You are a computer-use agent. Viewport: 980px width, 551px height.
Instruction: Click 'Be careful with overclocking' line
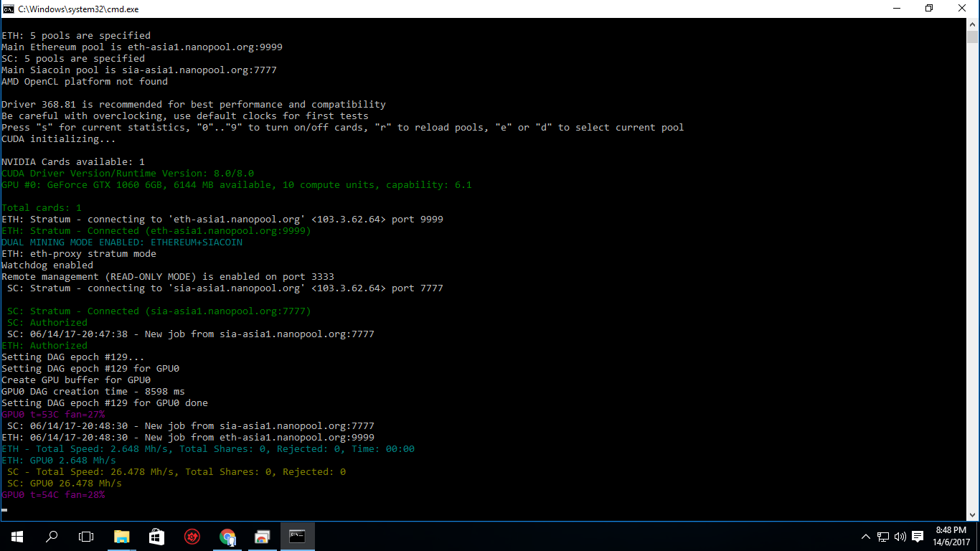185,116
